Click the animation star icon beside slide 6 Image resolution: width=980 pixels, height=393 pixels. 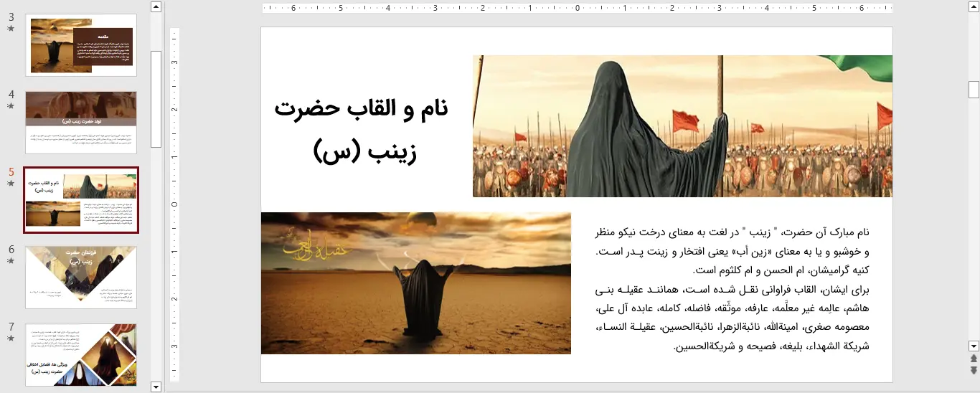11,261
